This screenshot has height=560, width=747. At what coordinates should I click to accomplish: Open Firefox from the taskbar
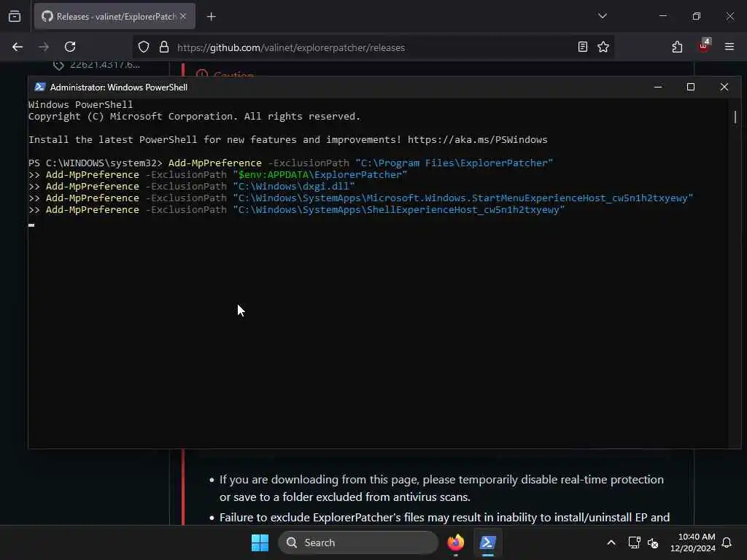pyautogui.click(x=455, y=542)
